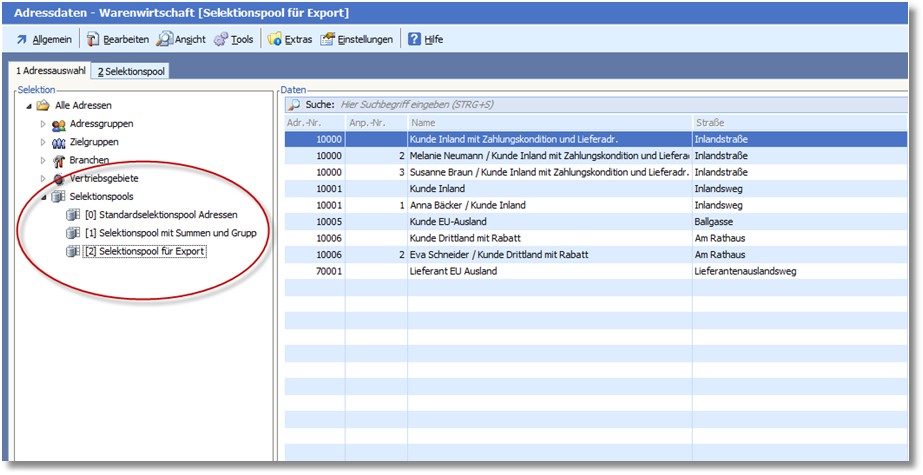The height and width of the screenshot is (475, 923).
Task: Switch to the 2 Selektionspool tab
Action: 131,71
